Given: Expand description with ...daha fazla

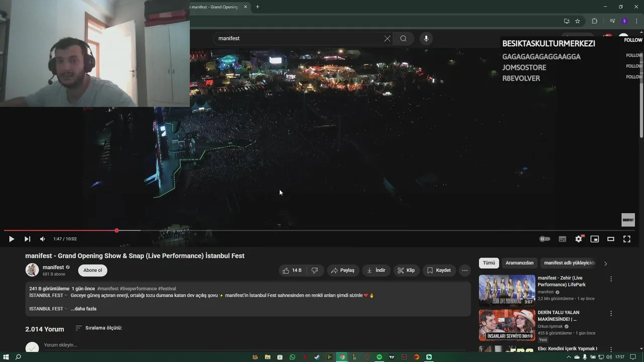Looking at the screenshot, I should point(84,309).
